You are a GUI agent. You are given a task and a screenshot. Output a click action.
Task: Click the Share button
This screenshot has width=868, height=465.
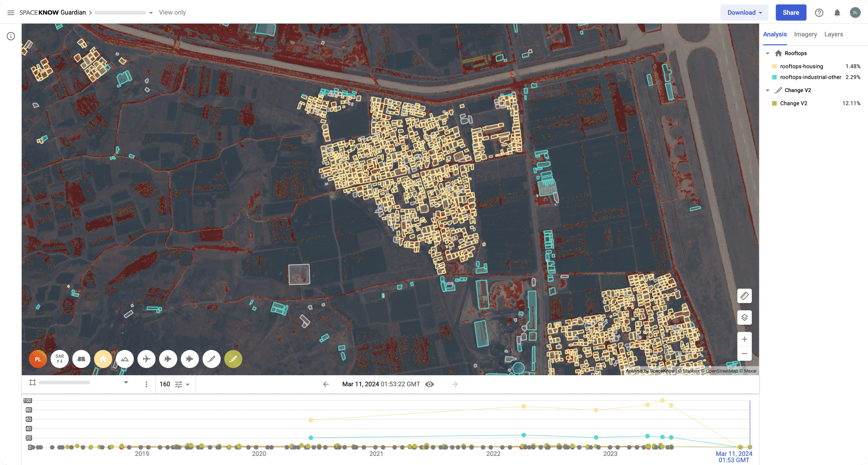[791, 12]
